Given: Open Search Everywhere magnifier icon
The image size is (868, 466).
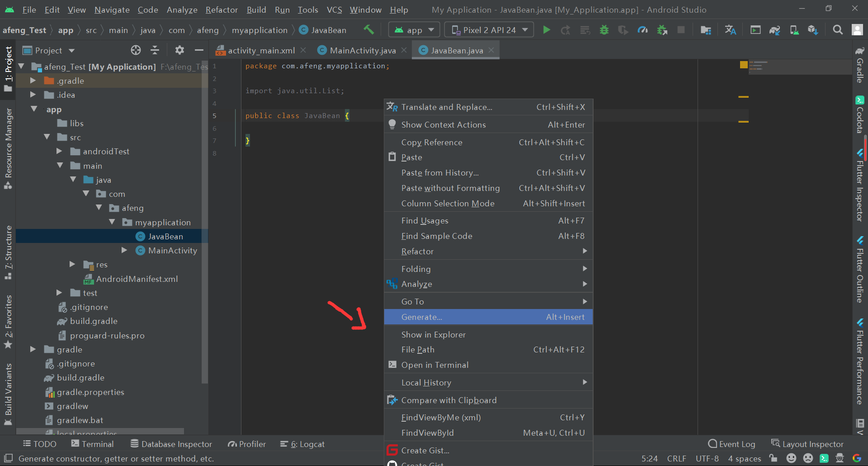Looking at the screenshot, I should tap(838, 30).
